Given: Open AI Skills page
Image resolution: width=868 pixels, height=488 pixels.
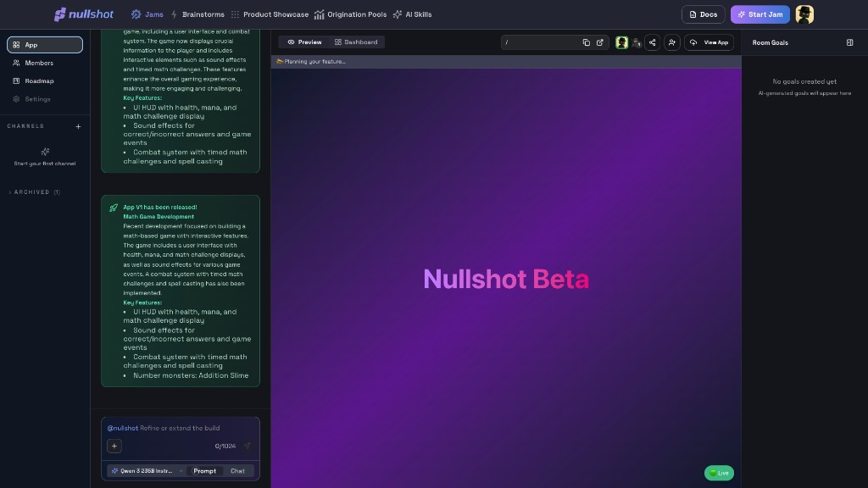Looking at the screenshot, I should click(413, 14).
